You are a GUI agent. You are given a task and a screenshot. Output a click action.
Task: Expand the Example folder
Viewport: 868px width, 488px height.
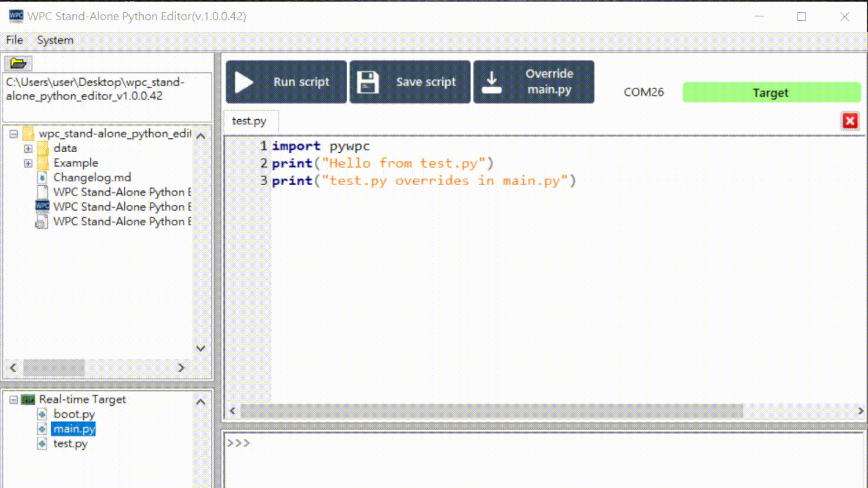[28, 163]
